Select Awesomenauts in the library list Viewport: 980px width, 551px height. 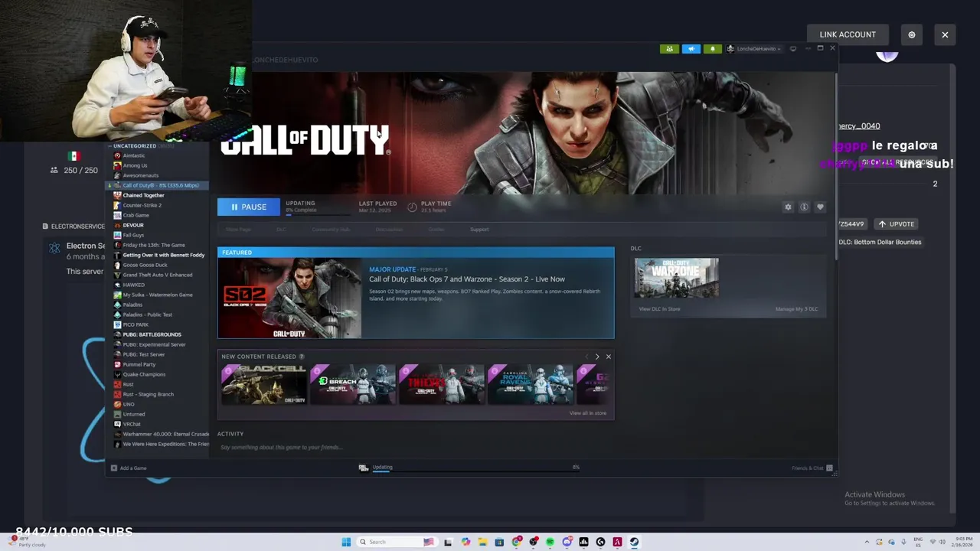click(x=140, y=175)
